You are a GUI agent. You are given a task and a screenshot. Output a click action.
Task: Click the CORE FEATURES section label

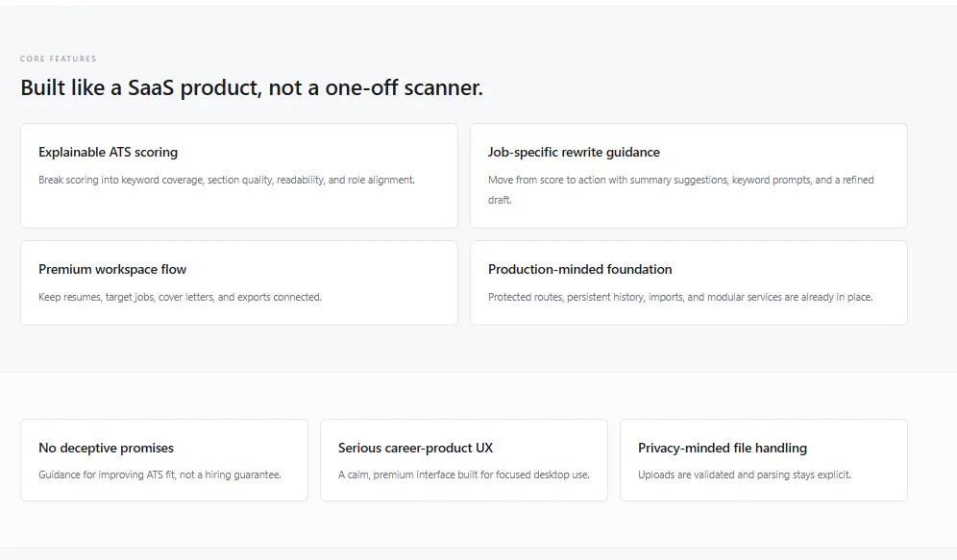[58, 59]
